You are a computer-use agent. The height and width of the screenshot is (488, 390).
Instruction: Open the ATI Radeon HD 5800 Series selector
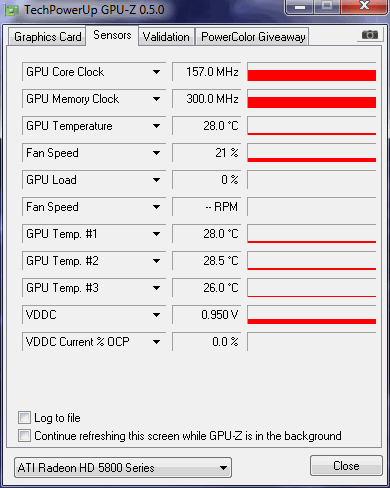(123, 467)
